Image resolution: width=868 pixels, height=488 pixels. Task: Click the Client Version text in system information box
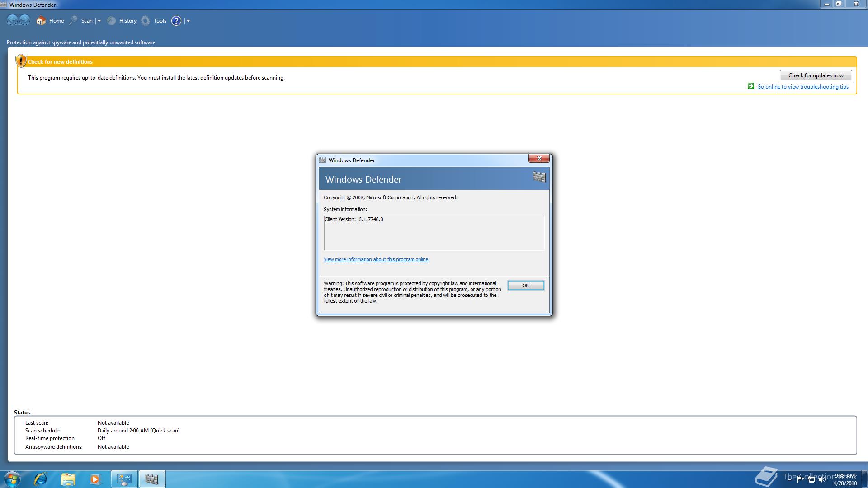(354, 219)
